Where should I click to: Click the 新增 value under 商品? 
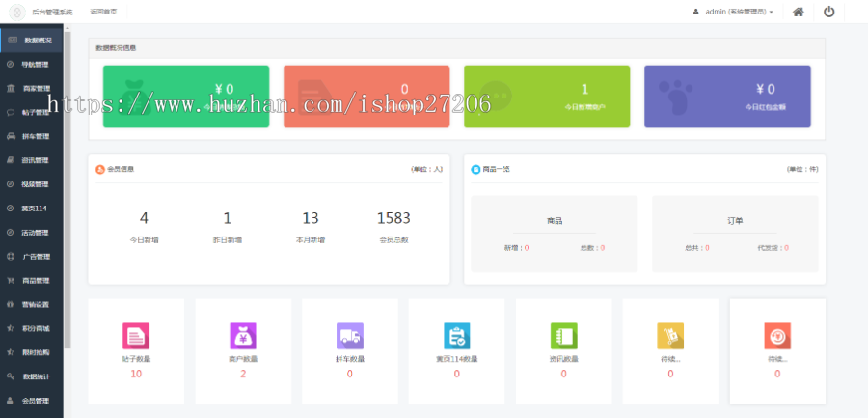coord(527,248)
